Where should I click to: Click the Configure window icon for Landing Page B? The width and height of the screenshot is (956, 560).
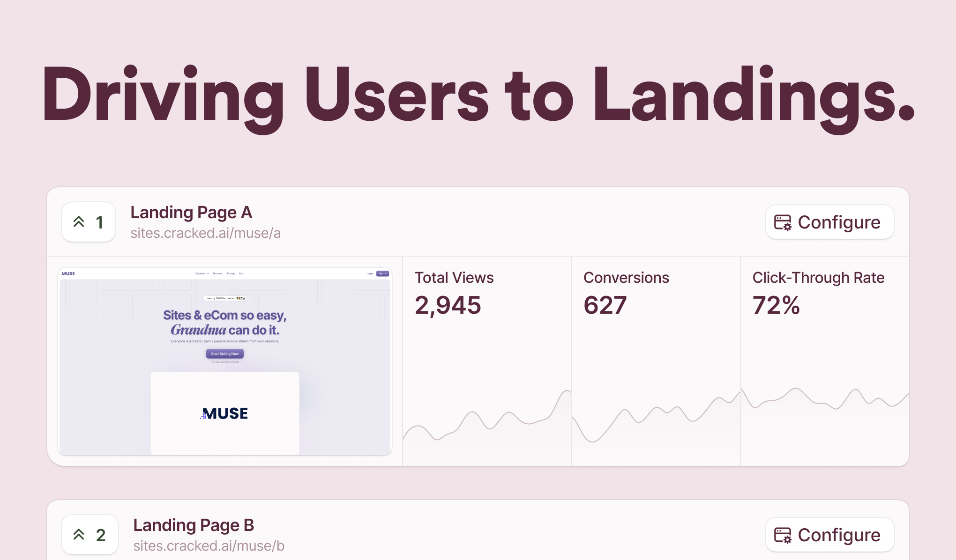click(x=782, y=535)
